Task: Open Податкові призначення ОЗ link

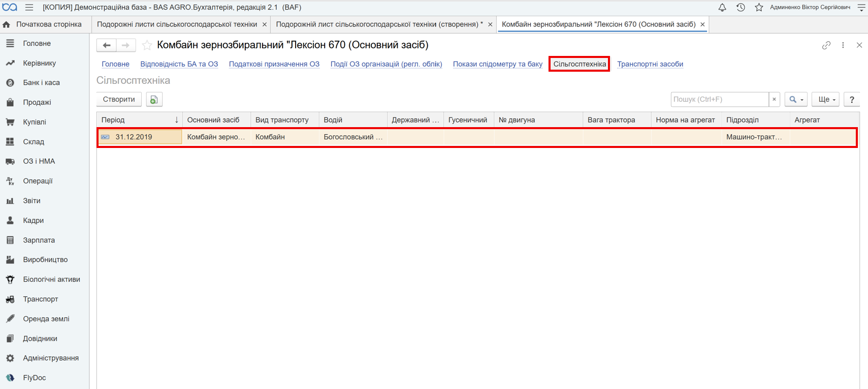Action: coord(274,64)
